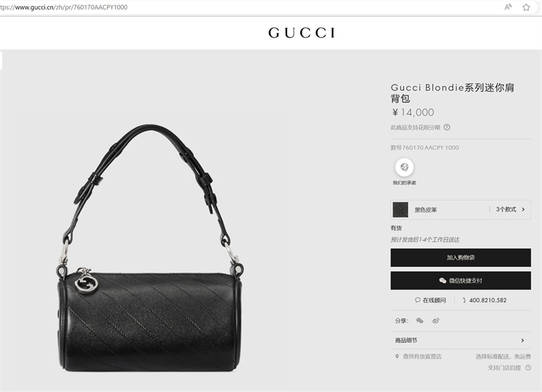Screen dimensions: 542x392
Task: Open the 我们的承诺 globe icon
Action: click(x=404, y=168)
